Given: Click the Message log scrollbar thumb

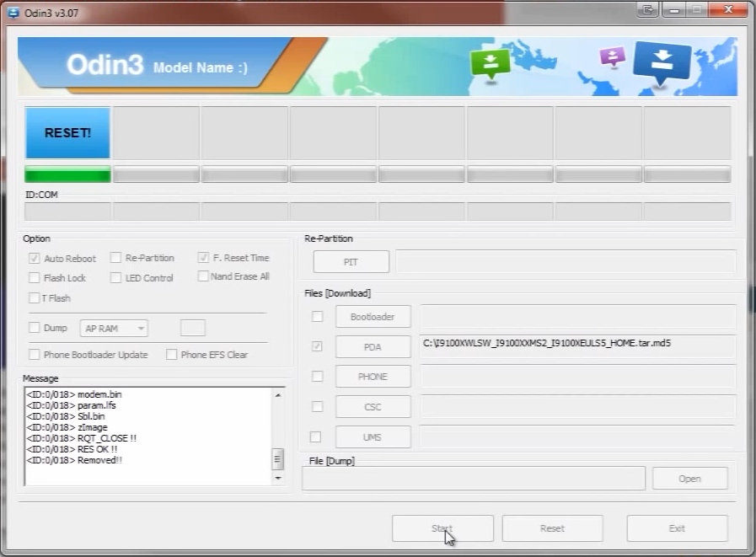Looking at the screenshot, I should pos(278,459).
